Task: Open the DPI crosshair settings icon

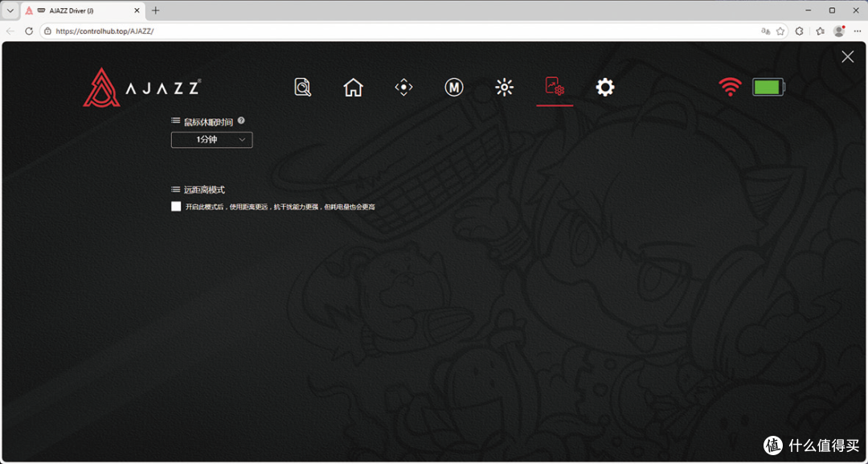Action: pos(403,87)
